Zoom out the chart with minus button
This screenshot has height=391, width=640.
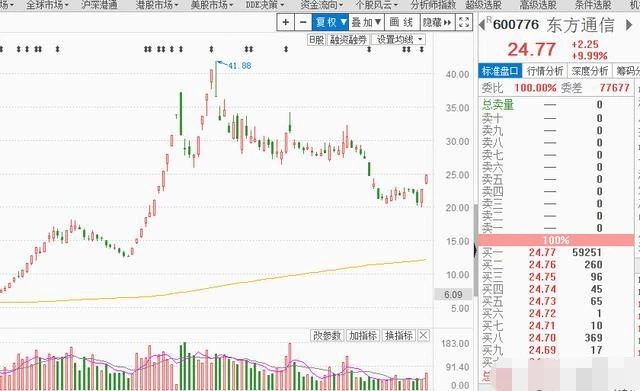[x=303, y=22]
